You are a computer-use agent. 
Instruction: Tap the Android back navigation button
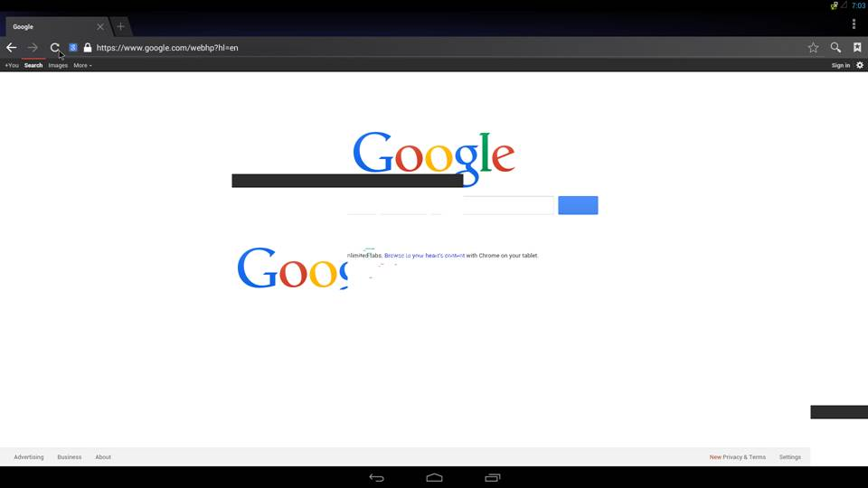point(376,477)
